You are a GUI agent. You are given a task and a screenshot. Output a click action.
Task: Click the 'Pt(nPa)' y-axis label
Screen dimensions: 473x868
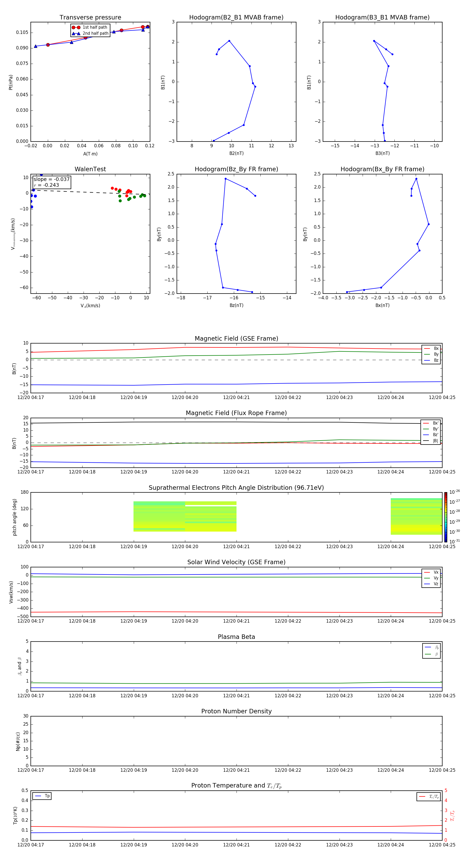point(11,82)
